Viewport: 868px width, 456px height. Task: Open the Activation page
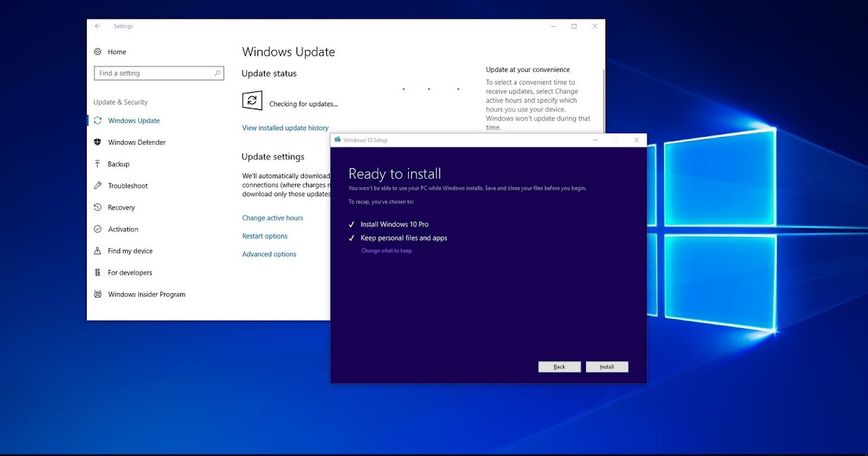(x=123, y=229)
